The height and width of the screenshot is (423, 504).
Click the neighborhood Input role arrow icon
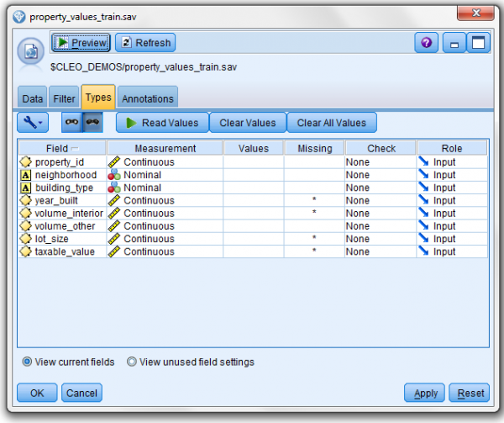click(423, 174)
